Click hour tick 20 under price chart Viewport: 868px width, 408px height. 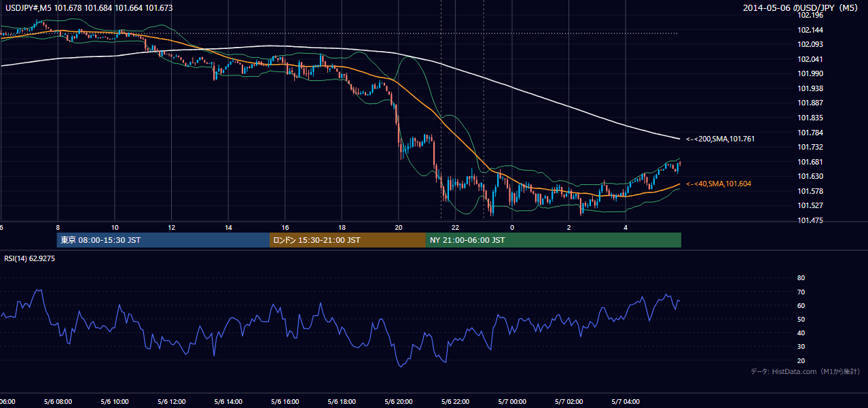399,227
